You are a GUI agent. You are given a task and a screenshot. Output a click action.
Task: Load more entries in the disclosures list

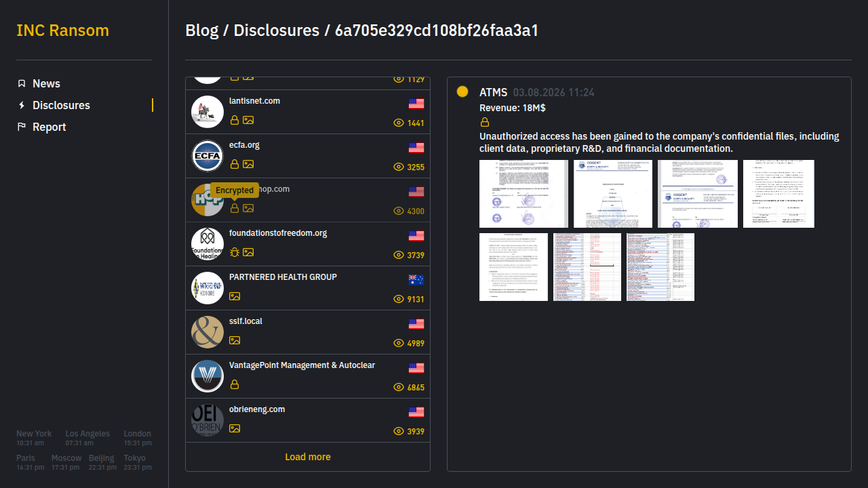308,457
